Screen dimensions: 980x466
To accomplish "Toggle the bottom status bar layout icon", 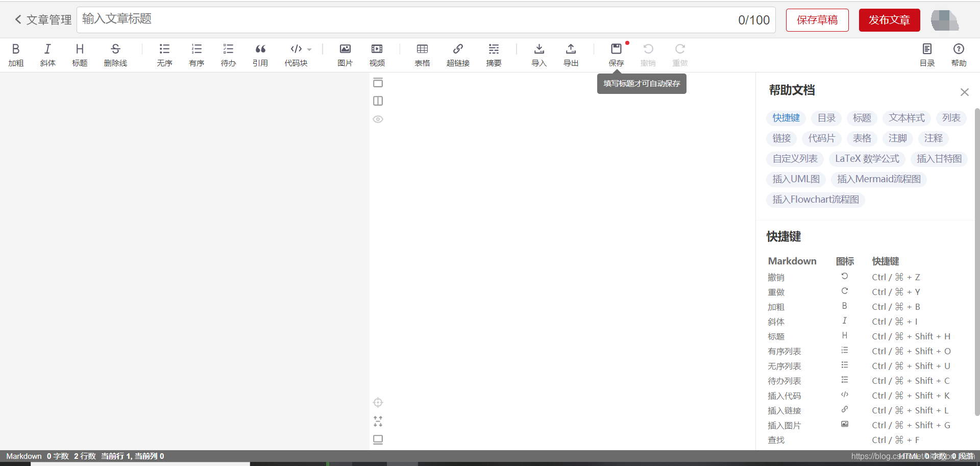I will [x=378, y=439].
